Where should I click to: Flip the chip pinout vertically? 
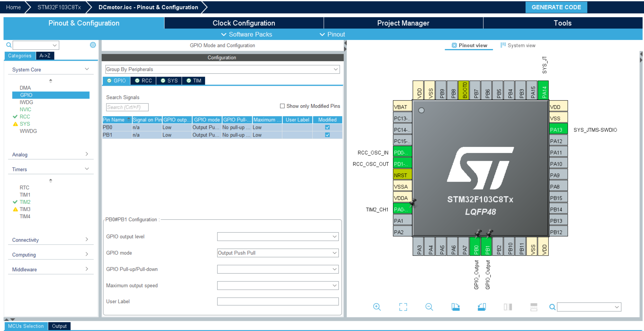pos(534,307)
